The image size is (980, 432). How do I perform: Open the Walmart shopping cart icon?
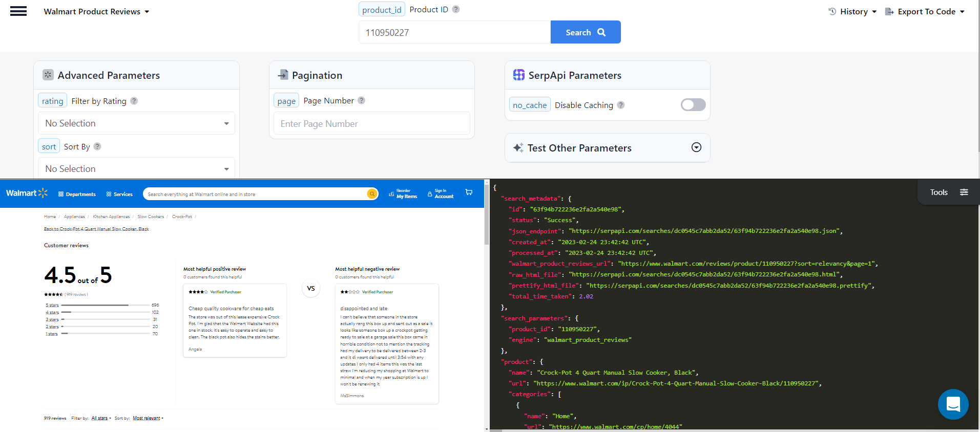tap(469, 192)
